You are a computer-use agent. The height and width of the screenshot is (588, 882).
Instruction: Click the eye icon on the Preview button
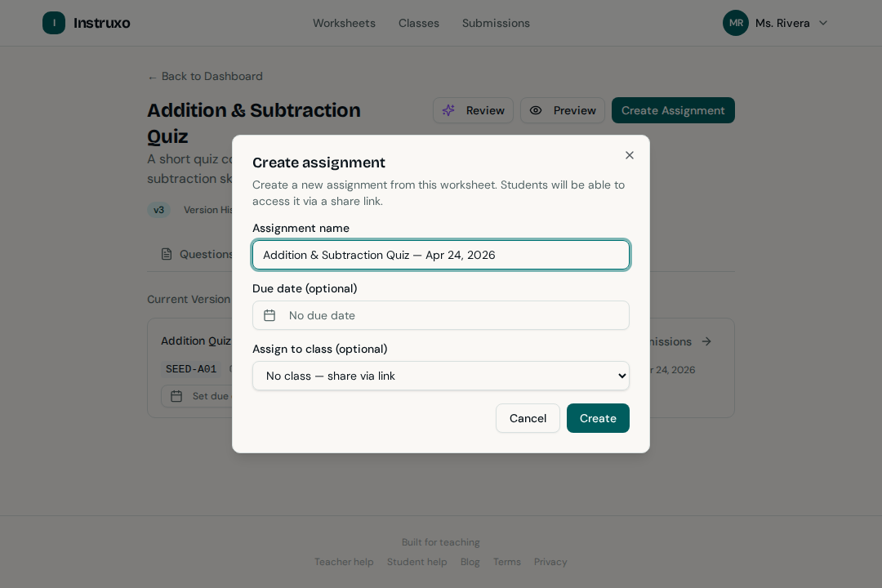pos(537,110)
